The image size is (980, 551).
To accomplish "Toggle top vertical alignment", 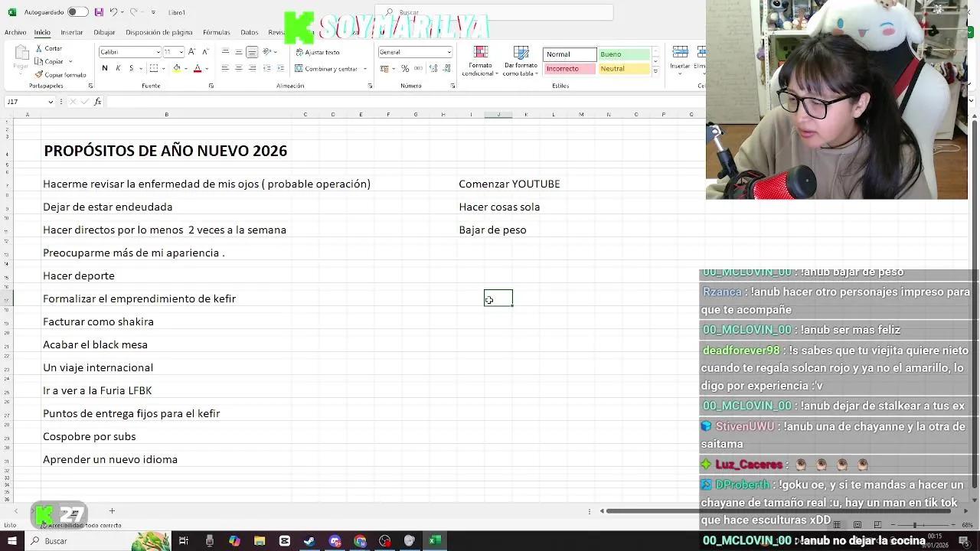I will tap(225, 52).
